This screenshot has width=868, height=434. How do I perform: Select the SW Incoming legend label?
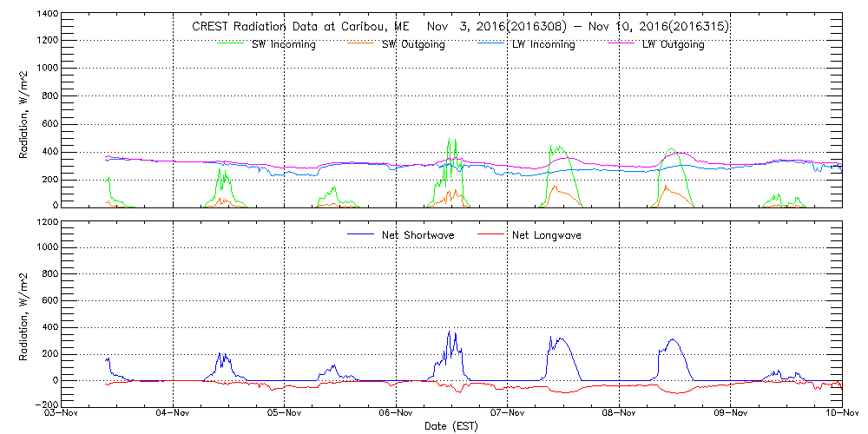[x=284, y=45]
